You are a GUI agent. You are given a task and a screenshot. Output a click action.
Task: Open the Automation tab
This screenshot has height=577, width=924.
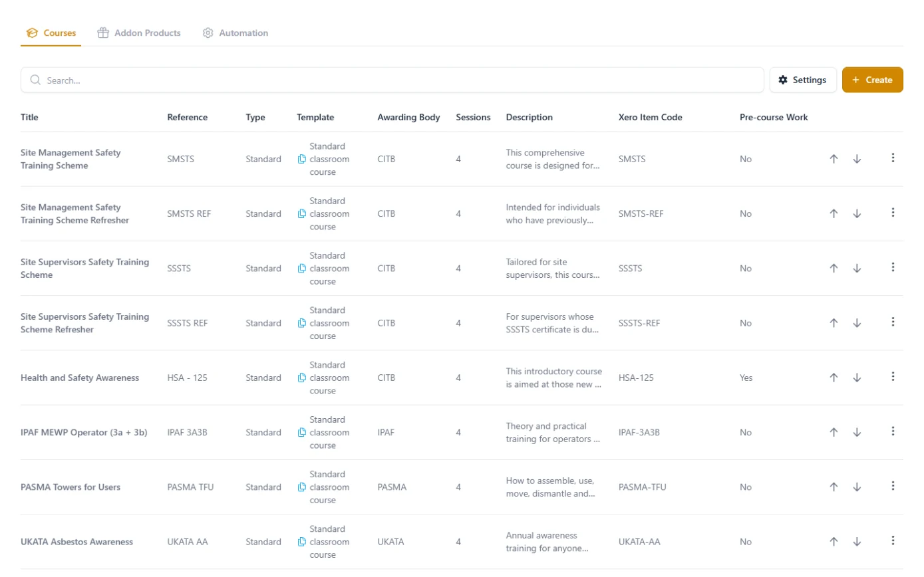(x=235, y=33)
